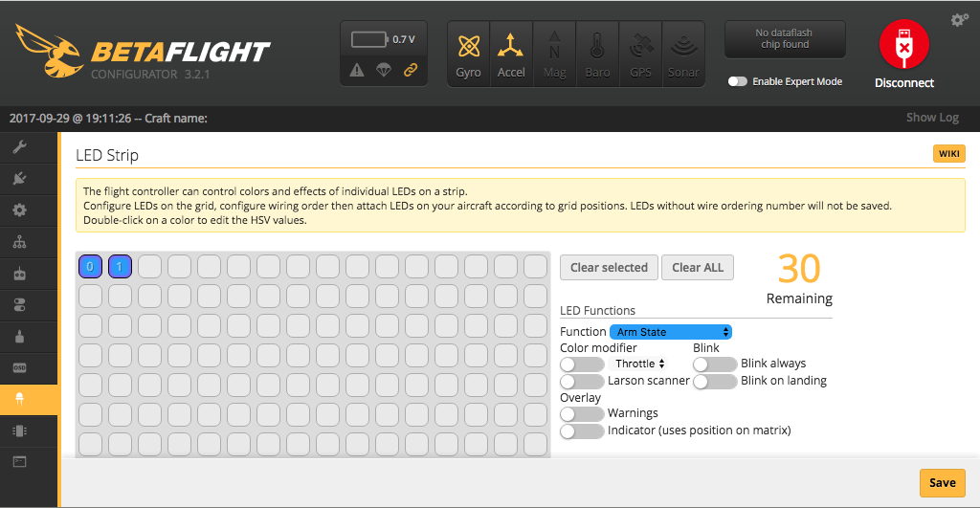Image resolution: width=980 pixels, height=508 pixels.
Task: Click the failsafe parachute status icon
Action: tap(384, 70)
